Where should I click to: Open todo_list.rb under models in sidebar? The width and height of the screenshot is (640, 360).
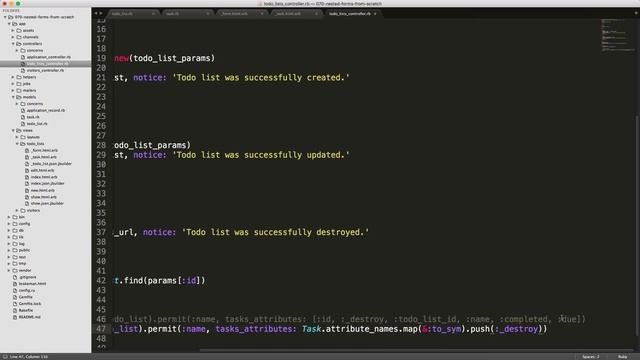pyautogui.click(x=37, y=124)
